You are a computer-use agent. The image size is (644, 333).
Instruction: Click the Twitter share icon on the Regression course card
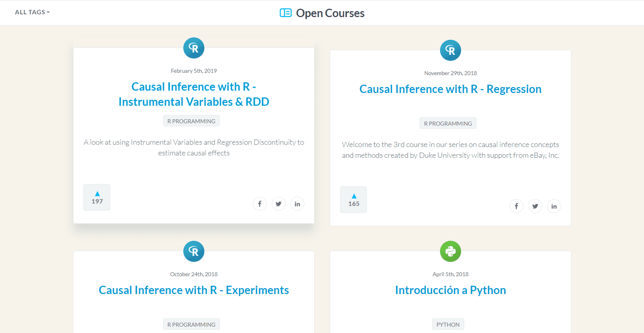tap(535, 206)
